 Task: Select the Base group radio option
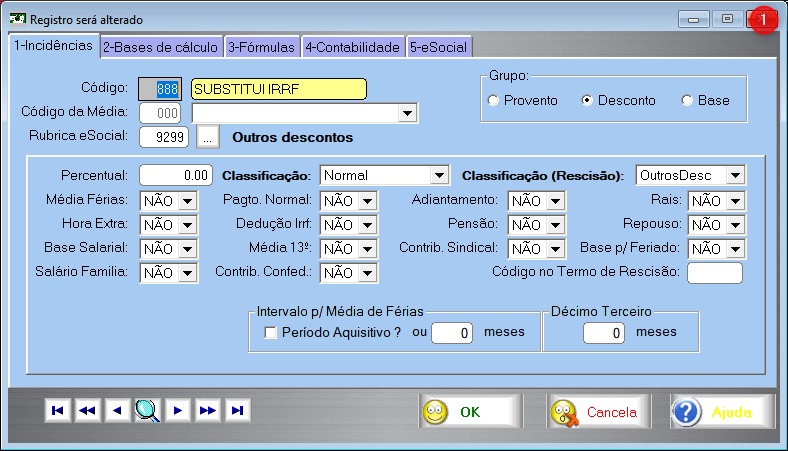pyautogui.click(x=687, y=101)
